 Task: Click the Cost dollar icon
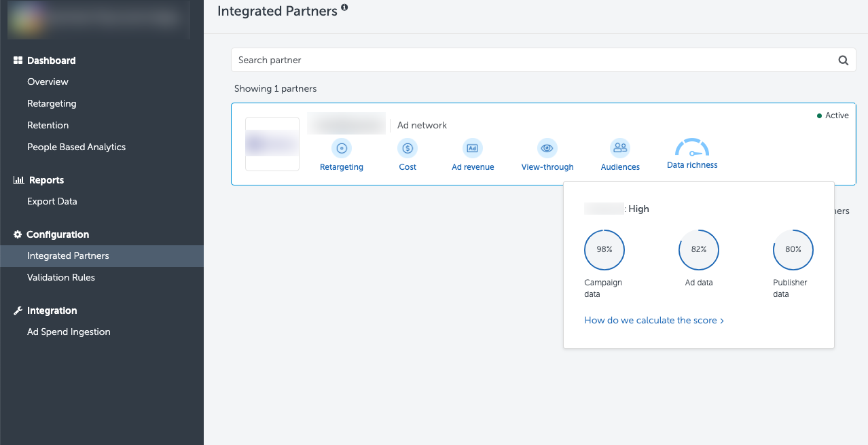point(408,148)
